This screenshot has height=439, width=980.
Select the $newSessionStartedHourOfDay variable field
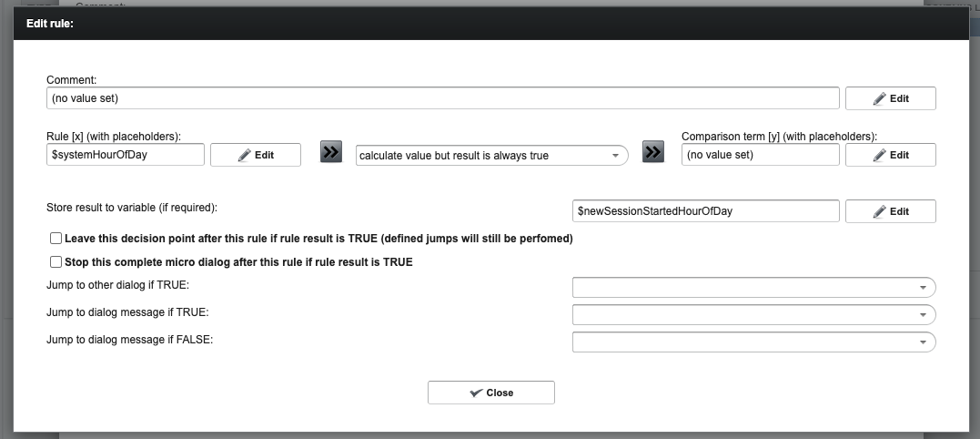click(x=705, y=211)
